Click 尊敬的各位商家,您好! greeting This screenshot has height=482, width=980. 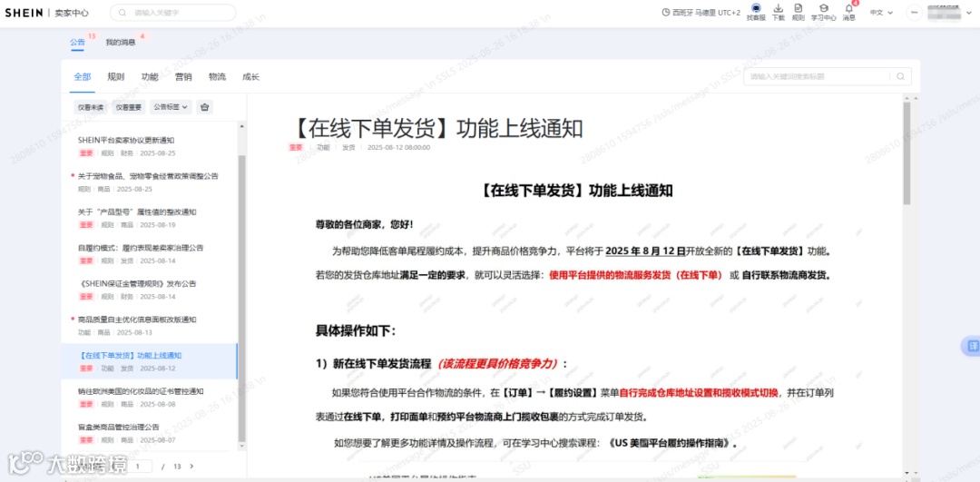[365, 224]
